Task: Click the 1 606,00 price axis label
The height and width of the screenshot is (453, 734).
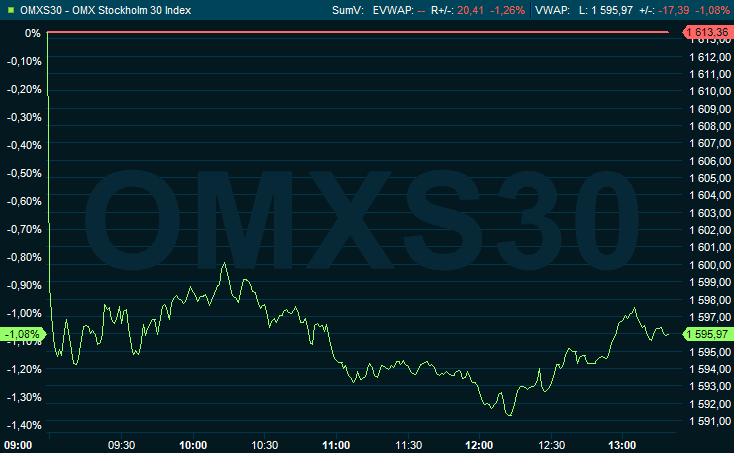Action: tap(710, 161)
